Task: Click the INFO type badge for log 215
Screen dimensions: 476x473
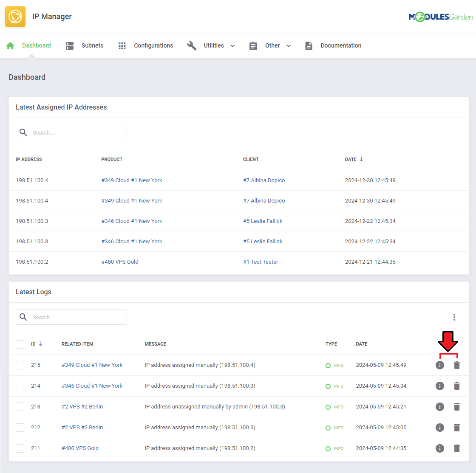Action: [x=334, y=365]
